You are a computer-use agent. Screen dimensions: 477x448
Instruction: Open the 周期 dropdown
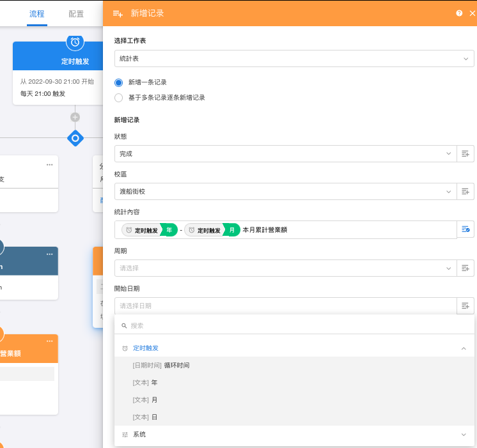coord(285,268)
